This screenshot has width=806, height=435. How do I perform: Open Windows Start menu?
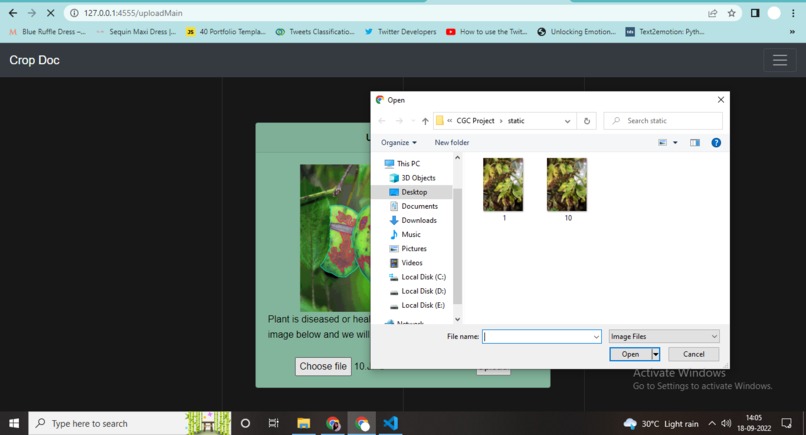[14, 423]
